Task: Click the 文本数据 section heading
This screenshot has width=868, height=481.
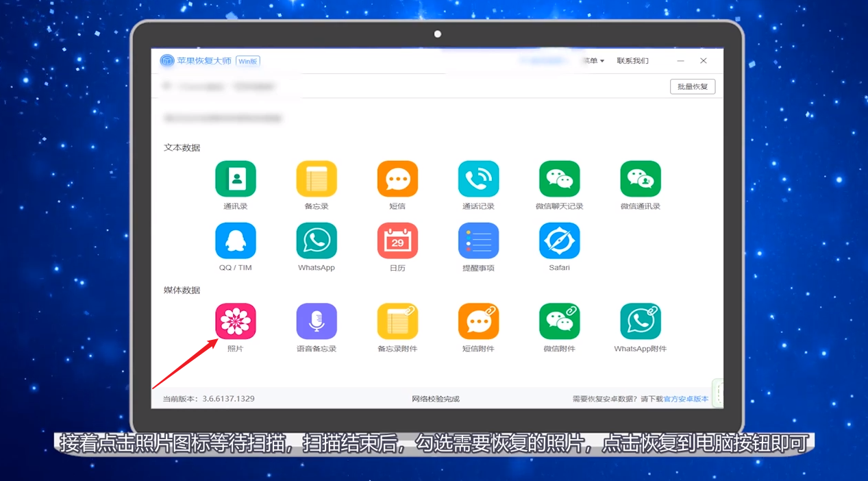Action: (182, 147)
